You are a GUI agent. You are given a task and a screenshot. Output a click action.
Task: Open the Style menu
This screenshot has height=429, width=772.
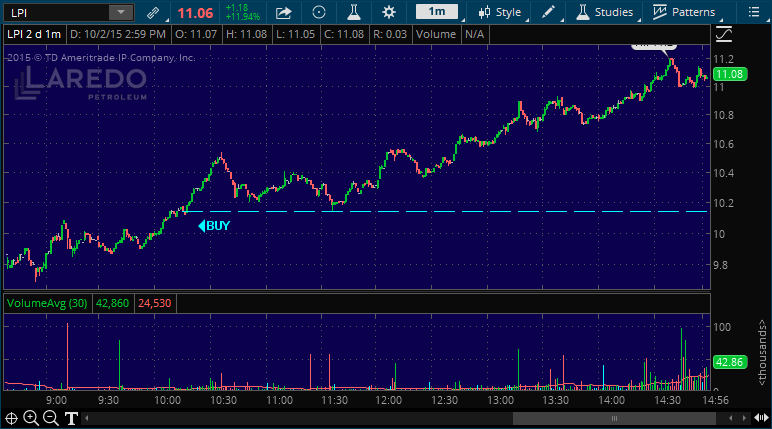click(501, 13)
